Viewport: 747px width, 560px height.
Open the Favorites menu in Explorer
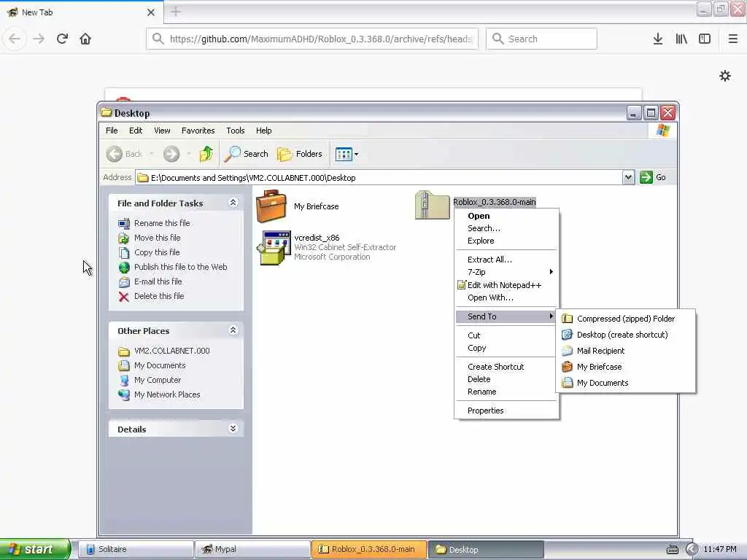(x=198, y=131)
